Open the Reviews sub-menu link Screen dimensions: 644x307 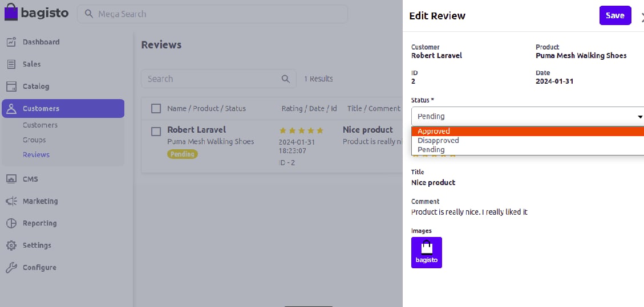pos(36,154)
